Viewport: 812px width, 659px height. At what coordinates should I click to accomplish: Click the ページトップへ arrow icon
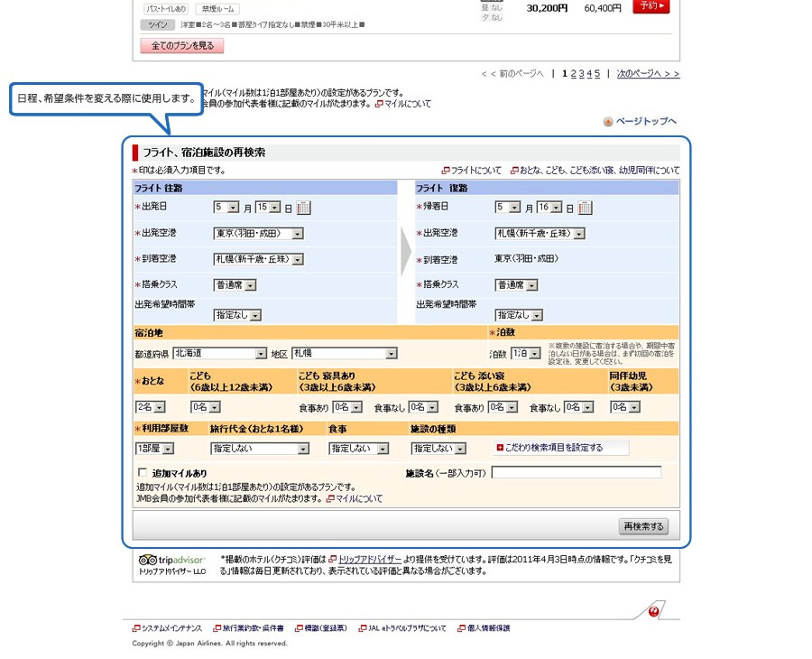click(608, 122)
